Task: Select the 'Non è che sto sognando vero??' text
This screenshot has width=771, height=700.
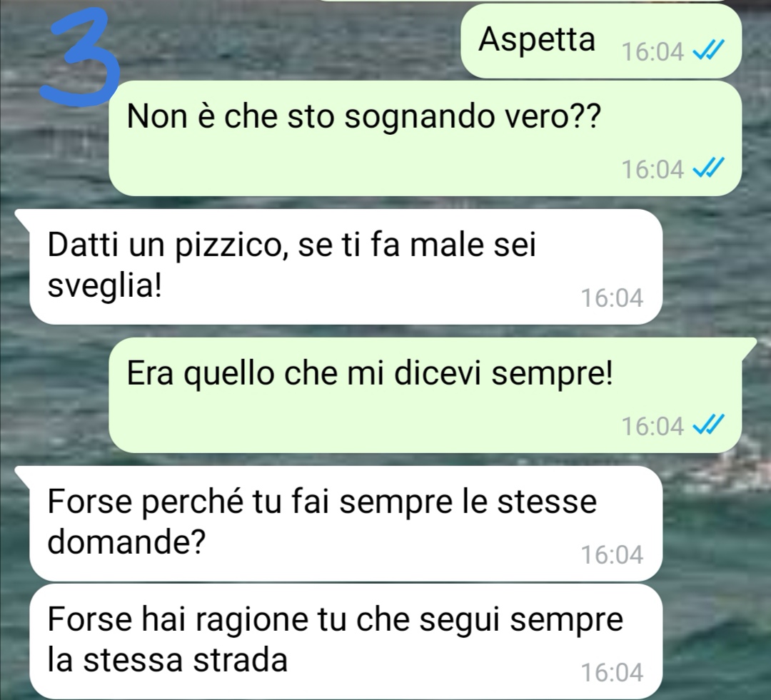Action: click(x=364, y=117)
